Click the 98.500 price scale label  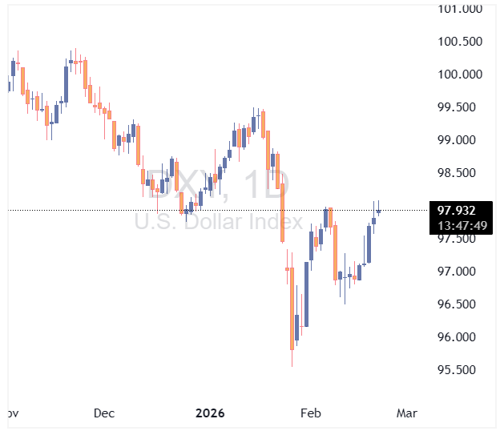(460, 173)
